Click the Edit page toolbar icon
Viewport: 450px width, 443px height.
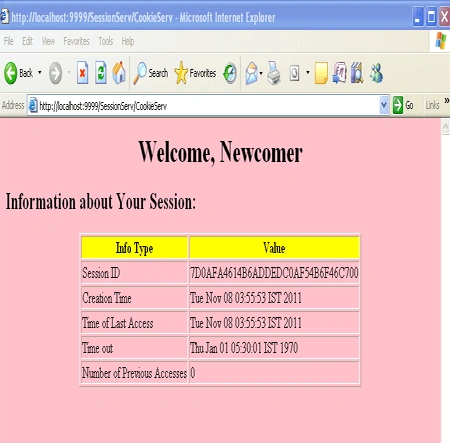[294, 73]
